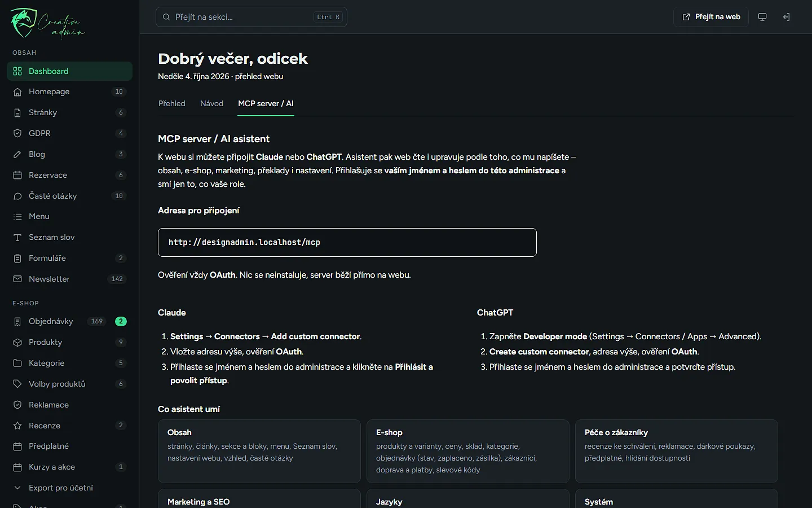812x508 pixels.
Task: Click the Blog pencil icon
Action: tap(17, 154)
